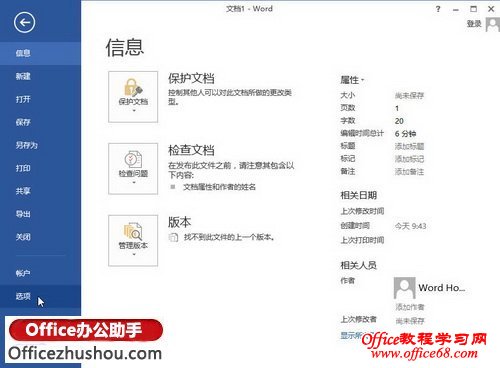The image size is (500, 368).
Task: Click the 上次修改者 label
Action: click(358, 319)
